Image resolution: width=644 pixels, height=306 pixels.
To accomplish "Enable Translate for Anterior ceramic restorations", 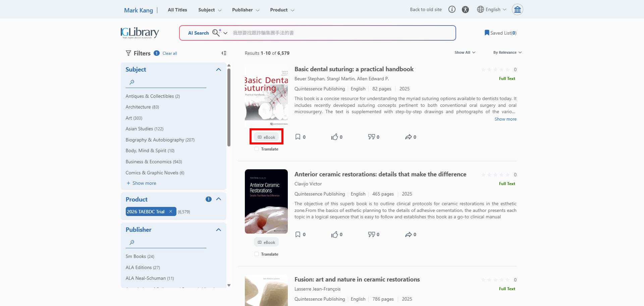I will 257,254.
